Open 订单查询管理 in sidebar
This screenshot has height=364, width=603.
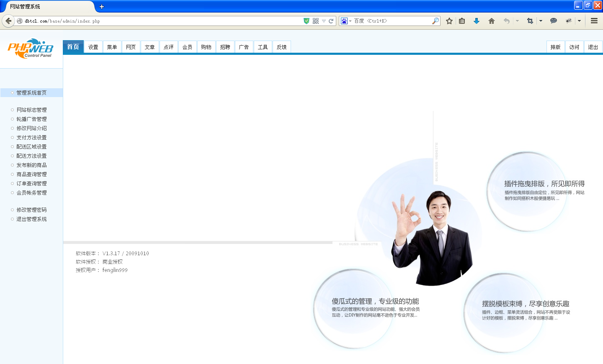click(x=31, y=184)
